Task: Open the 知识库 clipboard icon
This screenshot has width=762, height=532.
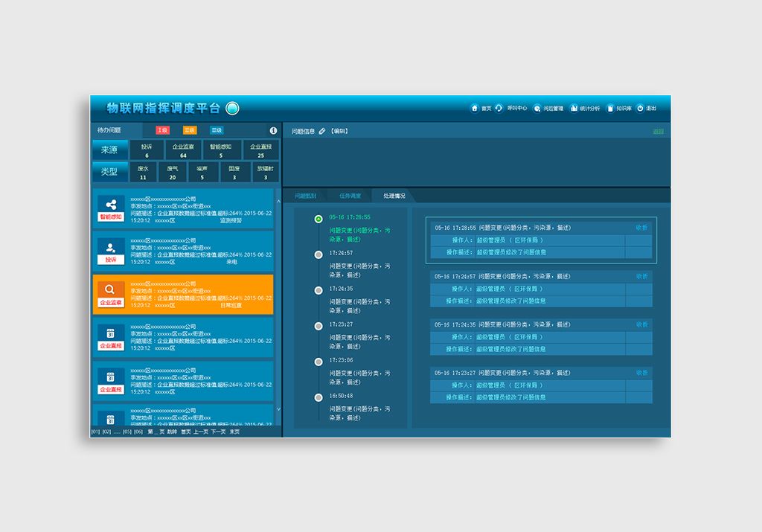Action: [x=610, y=109]
